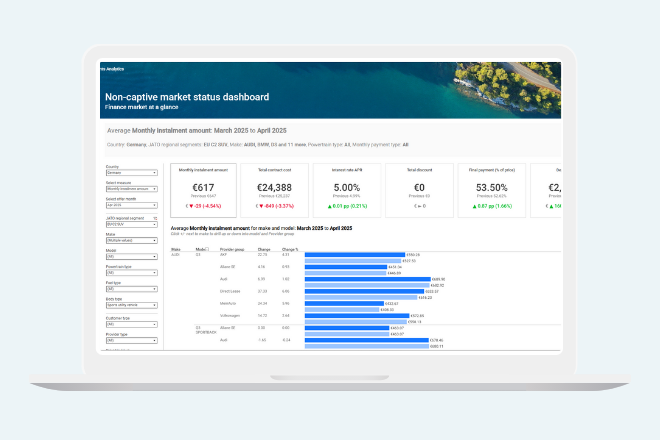This screenshot has height=440, width=660.
Task: Select the Total contract cost KPI card
Action: click(275, 190)
